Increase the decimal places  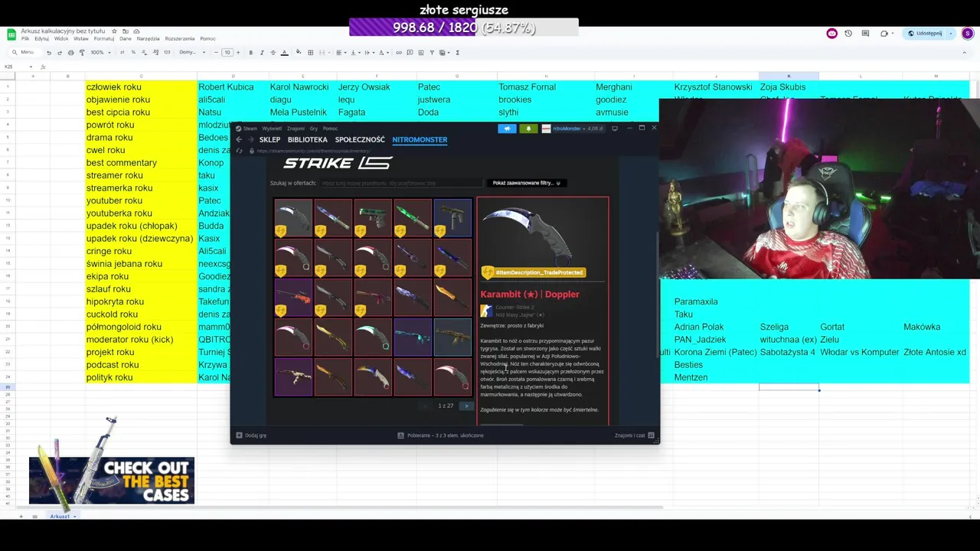[155, 52]
